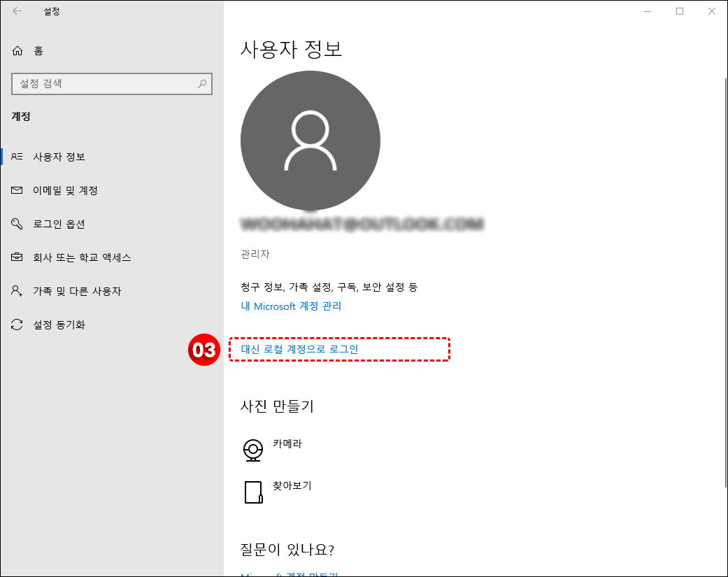The height and width of the screenshot is (577, 728).
Task: Click the 가족 및 다른 사용자 people icon
Action: point(17,291)
